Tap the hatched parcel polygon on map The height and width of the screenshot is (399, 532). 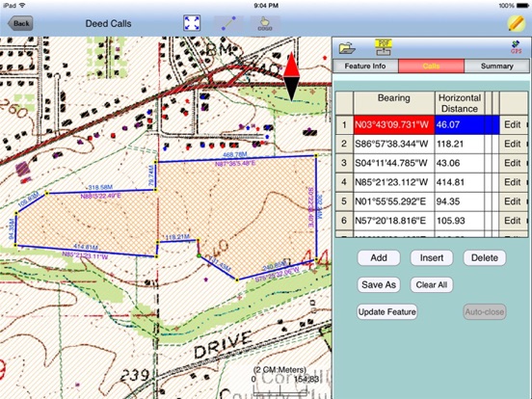tap(237, 203)
